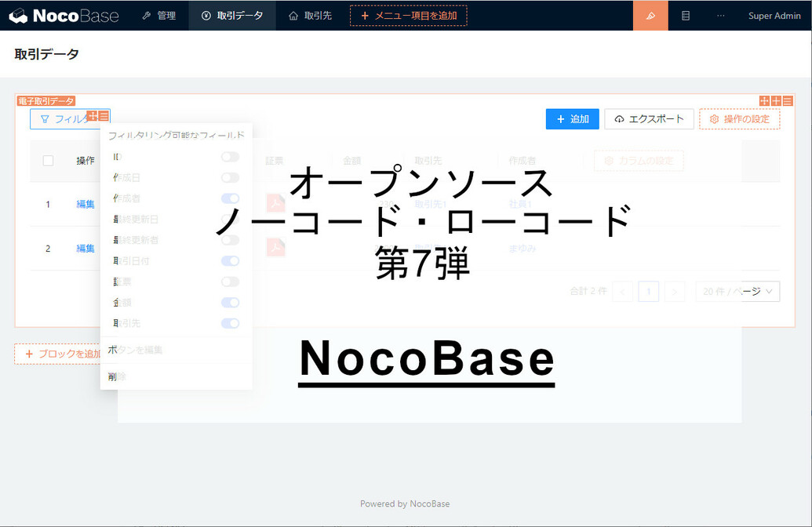Open the Super Admin user menu
This screenshot has width=812, height=527.
point(774,16)
